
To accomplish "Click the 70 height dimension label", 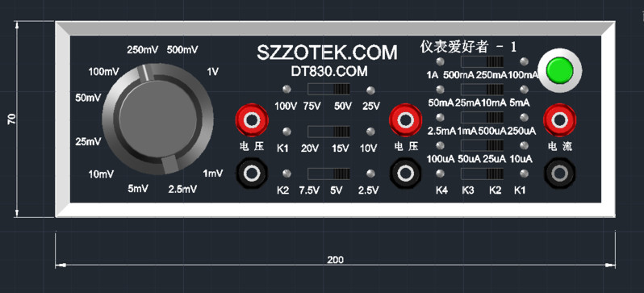I will (12, 119).
